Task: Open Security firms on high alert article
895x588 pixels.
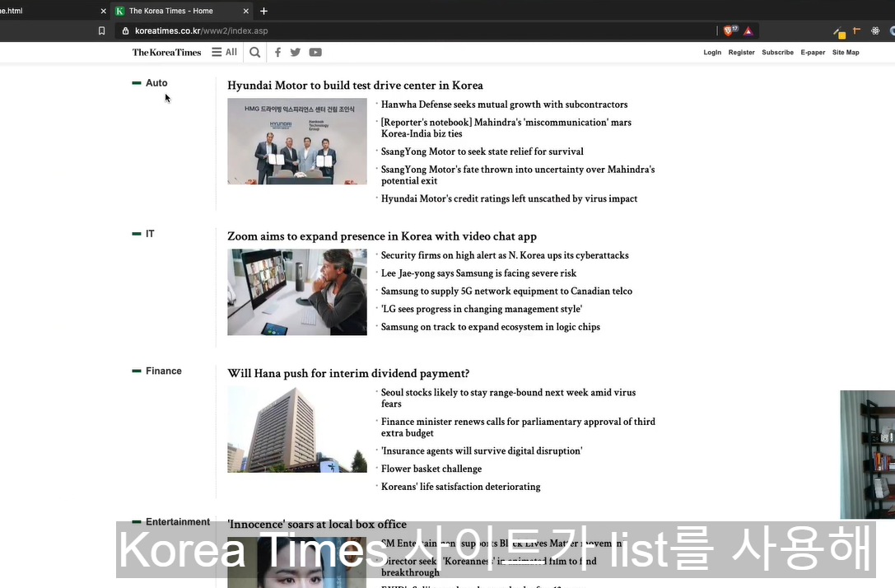Action: point(505,255)
